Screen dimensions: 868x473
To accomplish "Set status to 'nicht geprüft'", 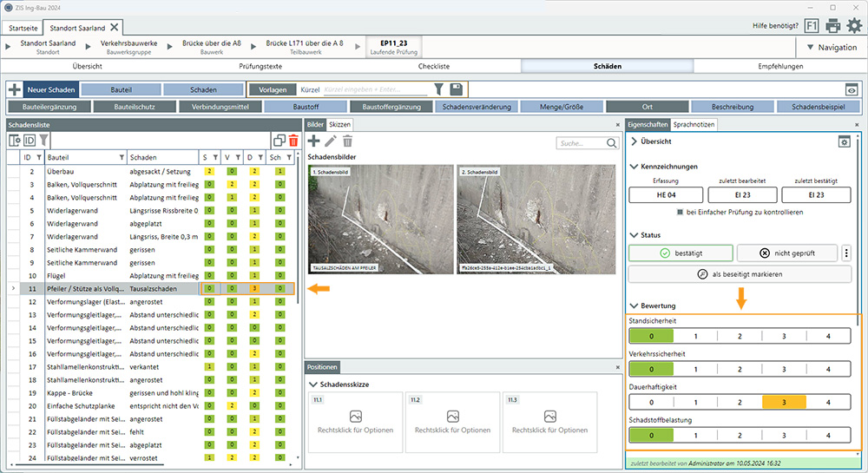I will (x=786, y=253).
